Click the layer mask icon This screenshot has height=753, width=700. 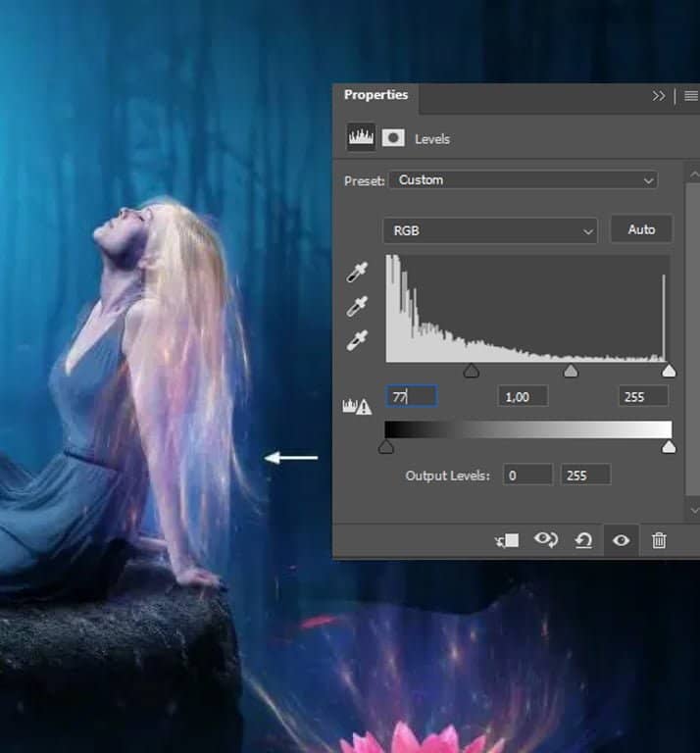click(x=393, y=138)
